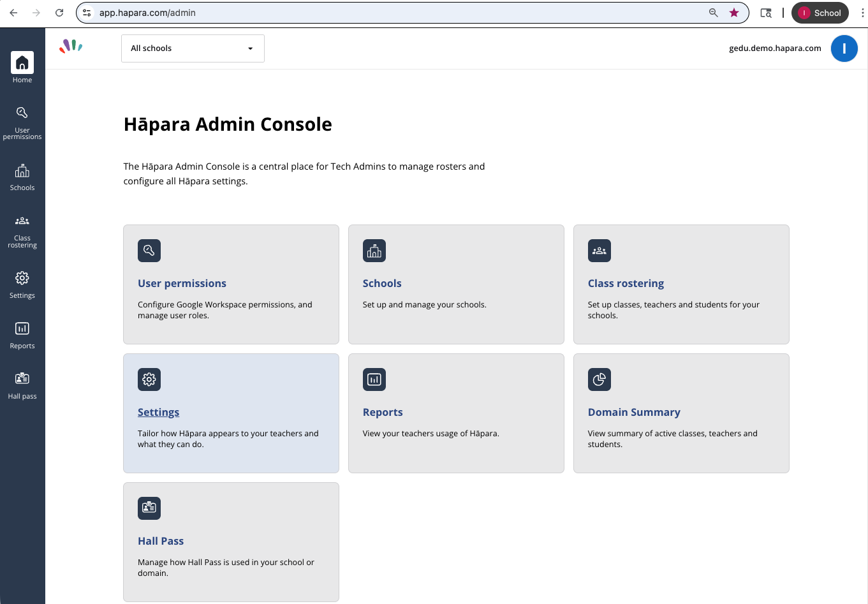Open the School Chrome profile button
868x604 pixels.
[x=820, y=13]
